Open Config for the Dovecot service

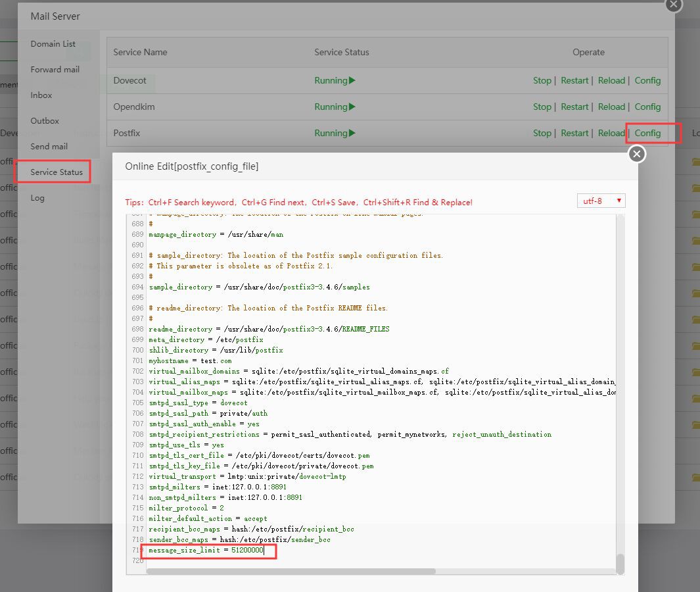coord(647,80)
